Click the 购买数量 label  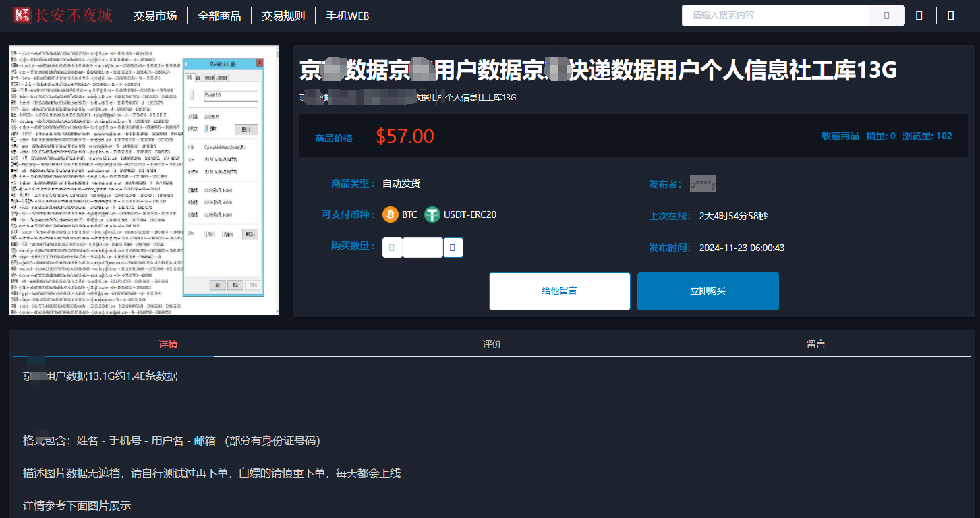[x=353, y=246]
